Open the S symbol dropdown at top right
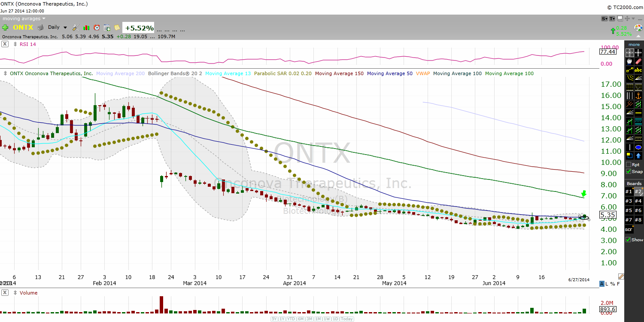 [x=604, y=18]
